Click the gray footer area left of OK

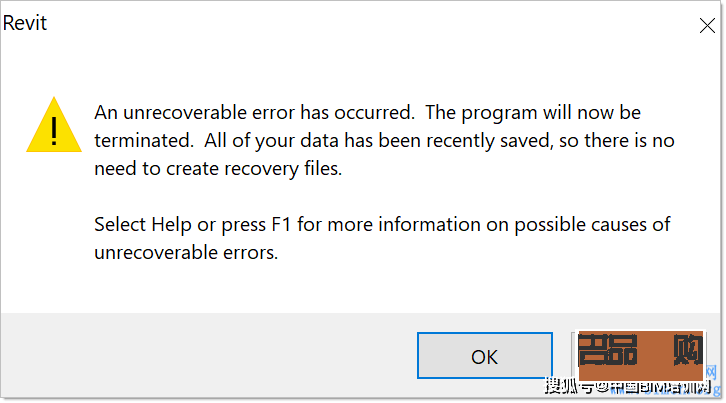click(200, 357)
